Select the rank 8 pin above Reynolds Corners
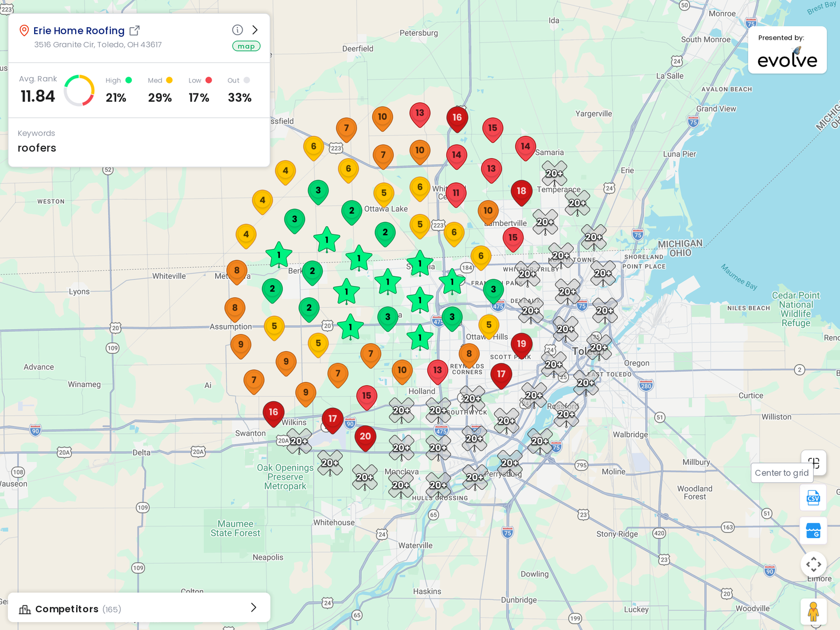 pyautogui.click(x=469, y=355)
